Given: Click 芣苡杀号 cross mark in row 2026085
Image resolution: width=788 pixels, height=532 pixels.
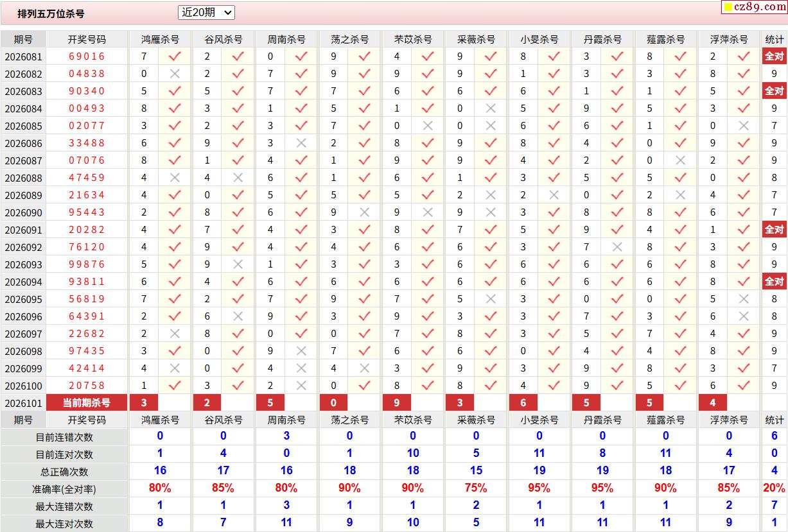Looking at the screenshot, I should tap(427, 126).
